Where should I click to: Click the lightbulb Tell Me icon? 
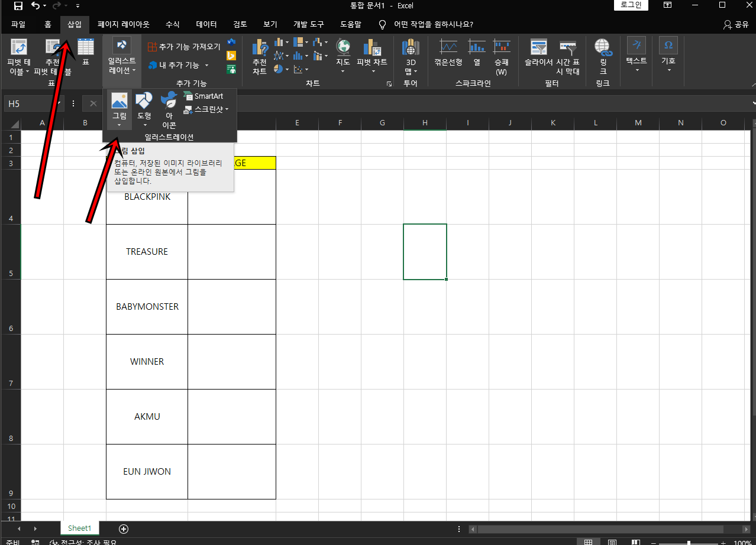tap(383, 24)
